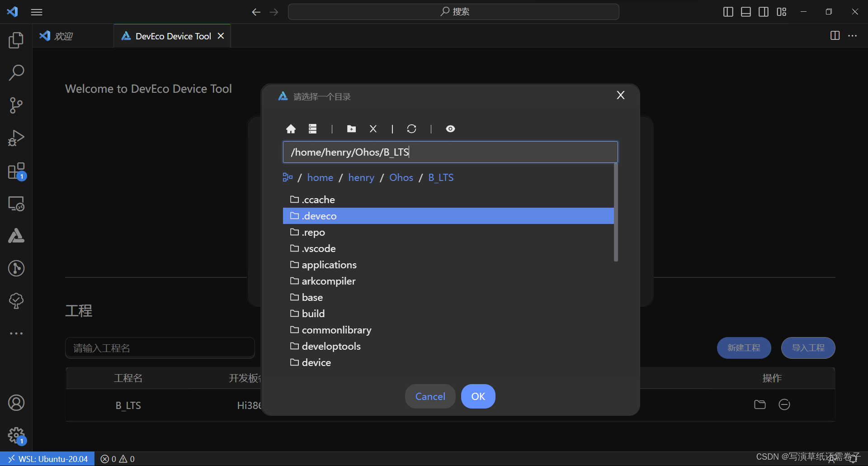Select the .deveco folder
The image size is (868, 466).
[x=448, y=216]
